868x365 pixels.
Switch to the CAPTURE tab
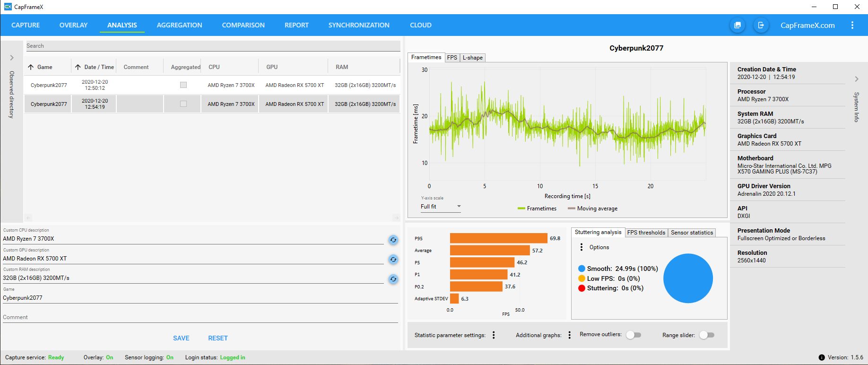pos(26,25)
